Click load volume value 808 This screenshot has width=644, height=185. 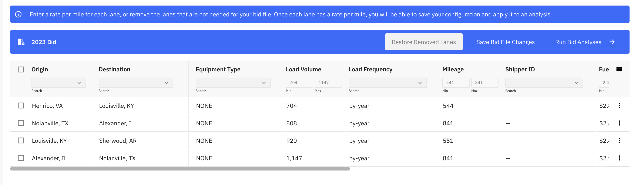click(x=292, y=123)
